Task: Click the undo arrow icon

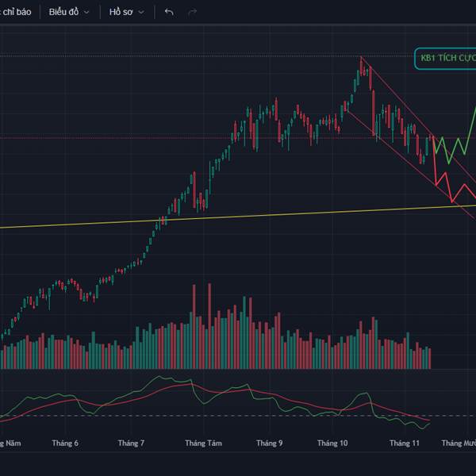Action: pos(168,12)
